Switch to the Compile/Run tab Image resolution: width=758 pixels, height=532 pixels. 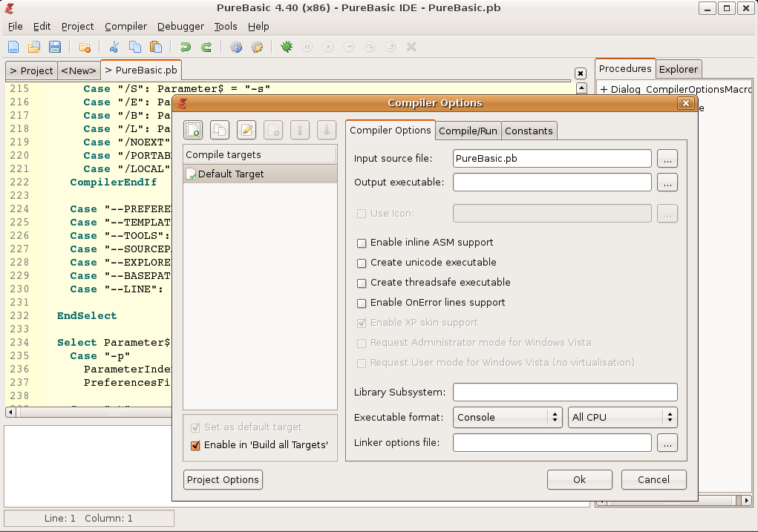tap(468, 131)
